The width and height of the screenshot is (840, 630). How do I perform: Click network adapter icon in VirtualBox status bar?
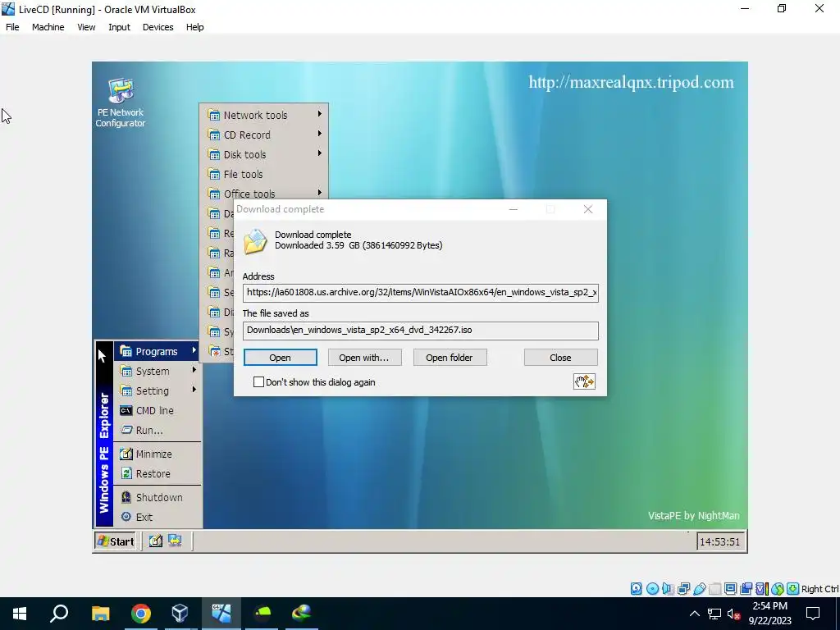click(683, 589)
